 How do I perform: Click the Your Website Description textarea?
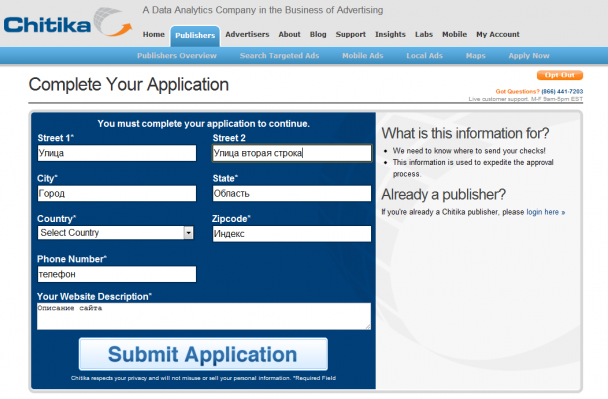pos(204,316)
